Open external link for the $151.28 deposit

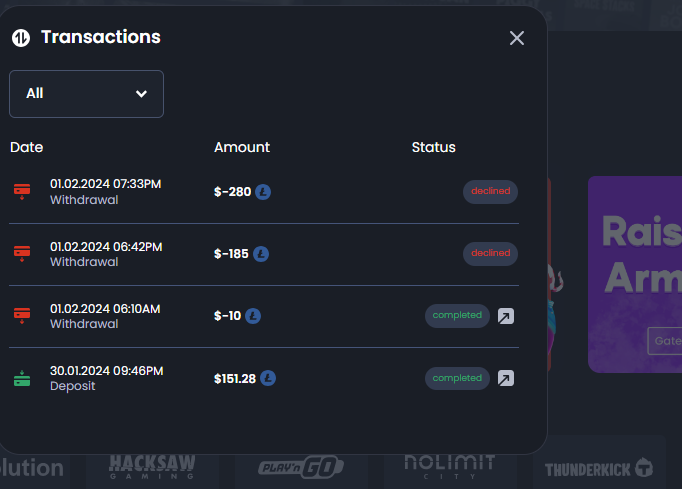506,378
